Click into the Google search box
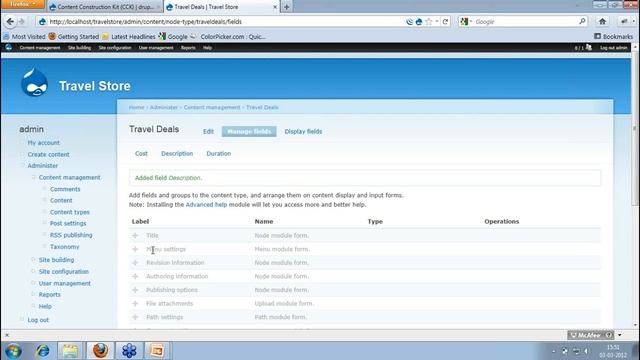The height and width of the screenshot is (360, 640). point(525,22)
